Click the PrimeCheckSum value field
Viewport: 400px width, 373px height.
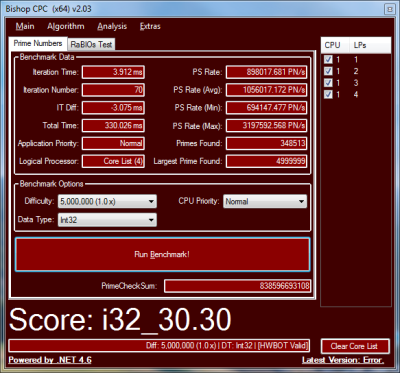pos(238,286)
